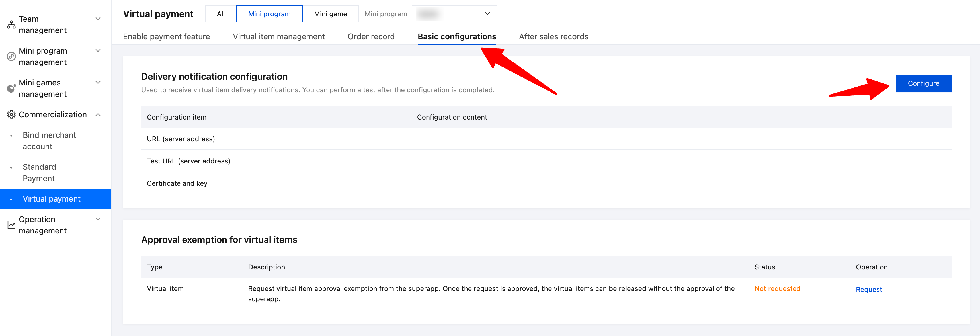Image resolution: width=980 pixels, height=336 pixels.
Task: Click the Commercialization gear icon
Action: pos(11,114)
